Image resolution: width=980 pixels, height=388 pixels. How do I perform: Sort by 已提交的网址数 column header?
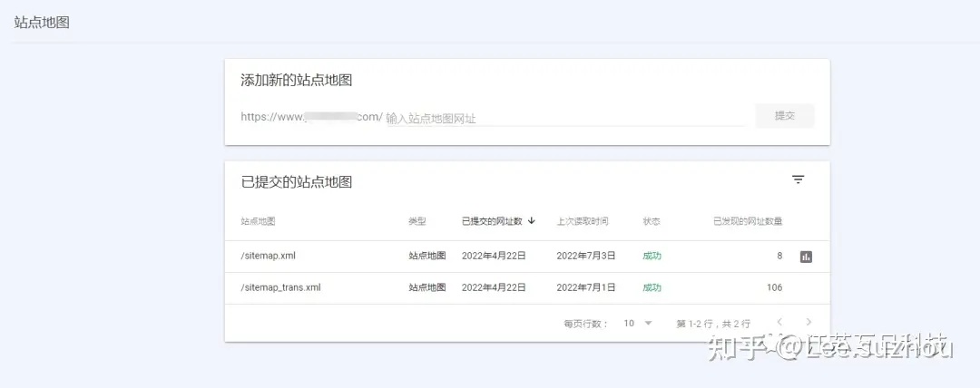(492, 221)
